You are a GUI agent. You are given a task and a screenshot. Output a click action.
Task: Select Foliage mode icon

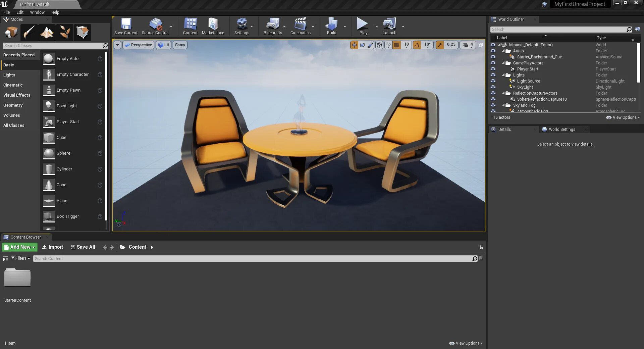(64, 33)
